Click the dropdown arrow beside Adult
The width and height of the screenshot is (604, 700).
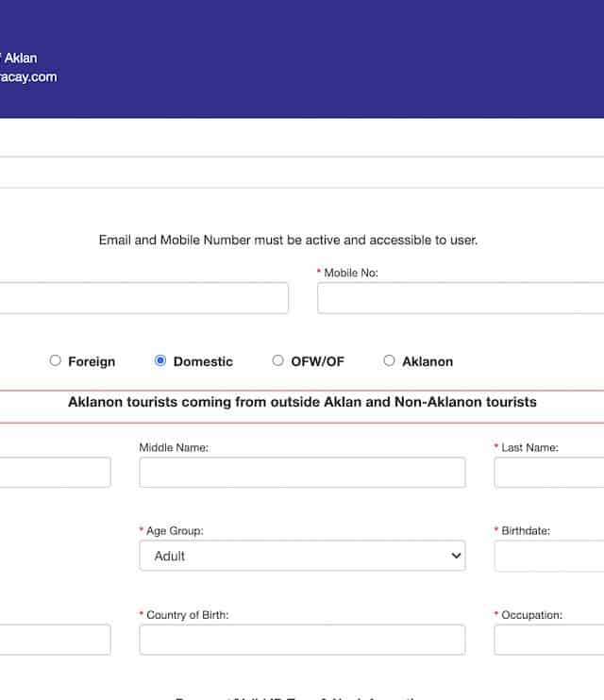[457, 556]
